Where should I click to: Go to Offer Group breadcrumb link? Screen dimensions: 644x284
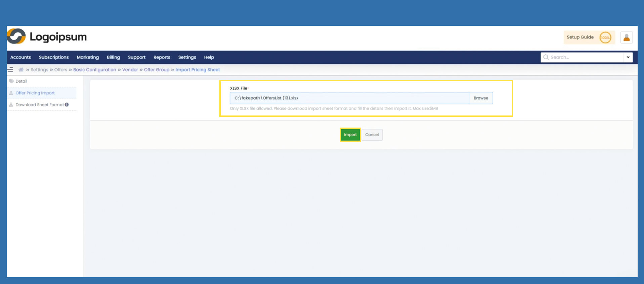click(157, 70)
